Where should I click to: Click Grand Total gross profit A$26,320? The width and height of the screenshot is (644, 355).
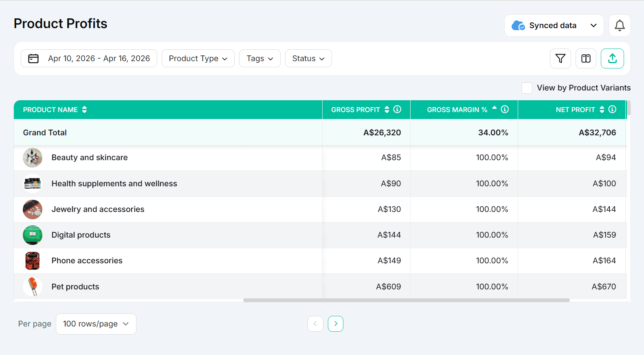[382, 133]
